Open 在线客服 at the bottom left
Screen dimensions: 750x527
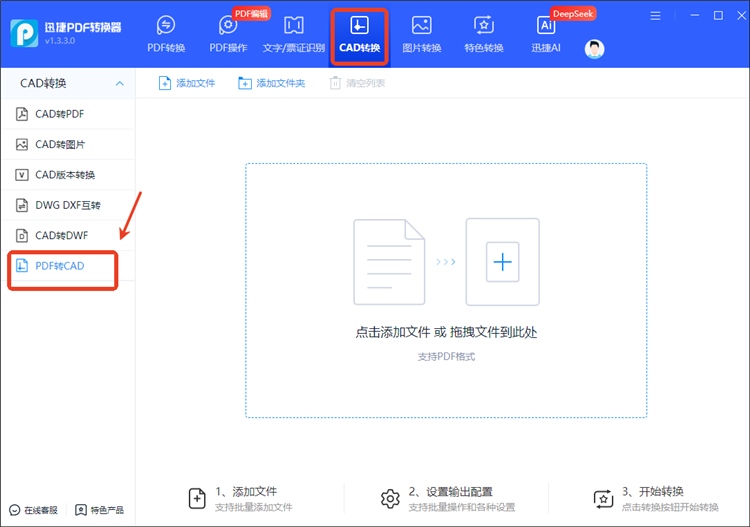tap(33, 510)
